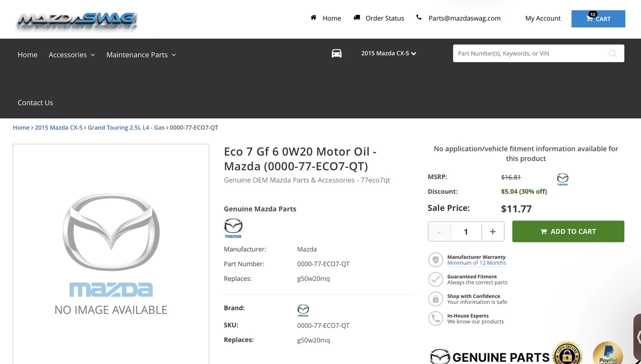Go to Order Status page
Viewport: 641px width, 364px height.
(384, 18)
